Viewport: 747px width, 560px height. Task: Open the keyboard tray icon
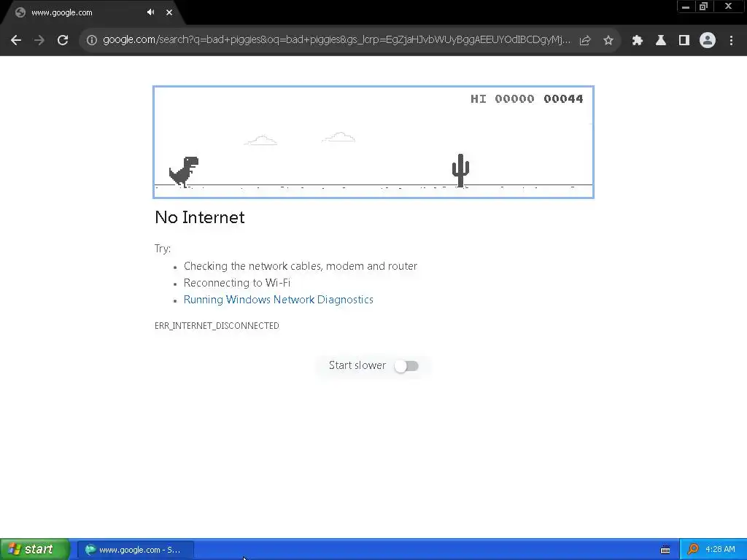pos(665,550)
